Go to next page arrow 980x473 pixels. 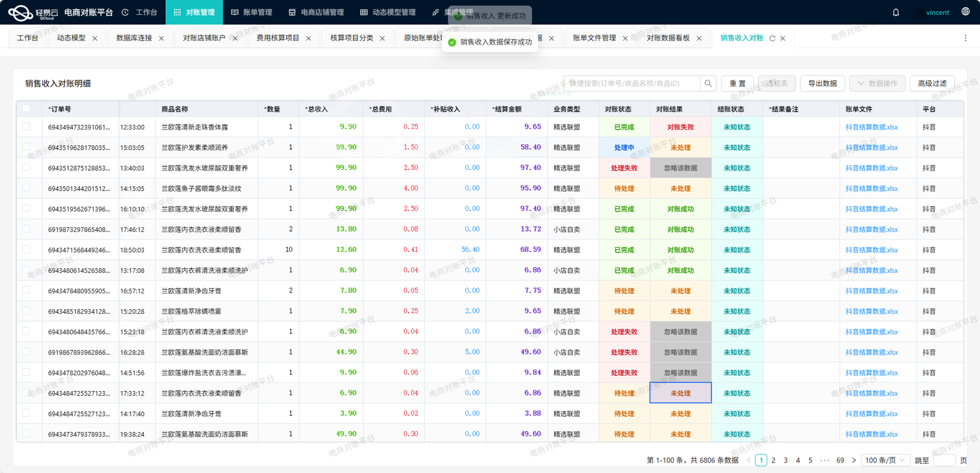click(854, 460)
